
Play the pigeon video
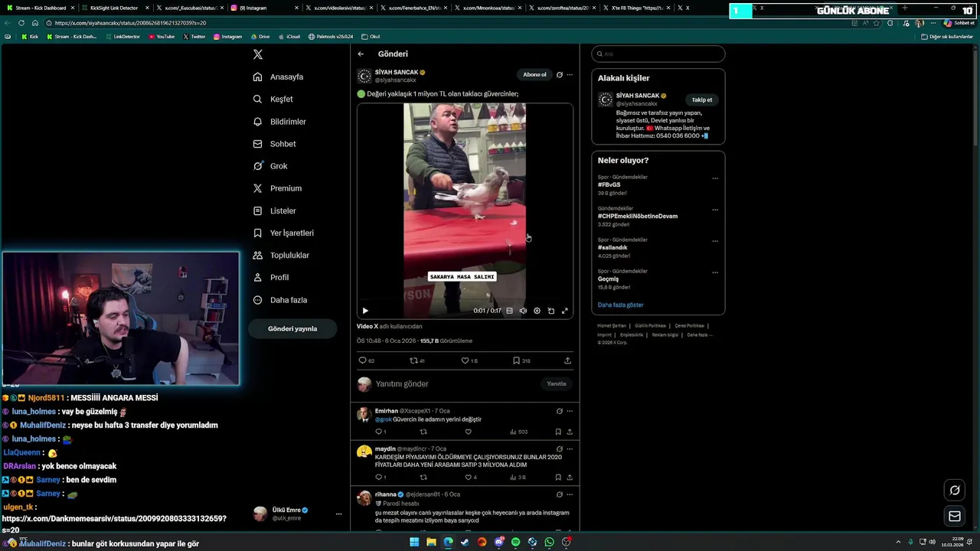pos(365,311)
